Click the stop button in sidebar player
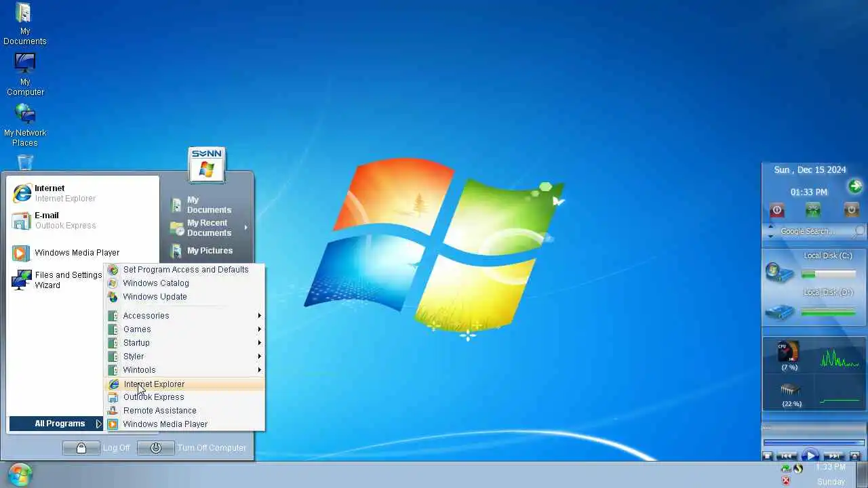Screen dimensions: 868x488 (768, 456)
